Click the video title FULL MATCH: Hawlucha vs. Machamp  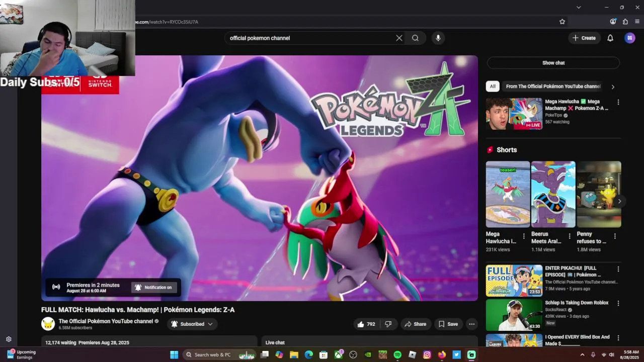click(138, 310)
